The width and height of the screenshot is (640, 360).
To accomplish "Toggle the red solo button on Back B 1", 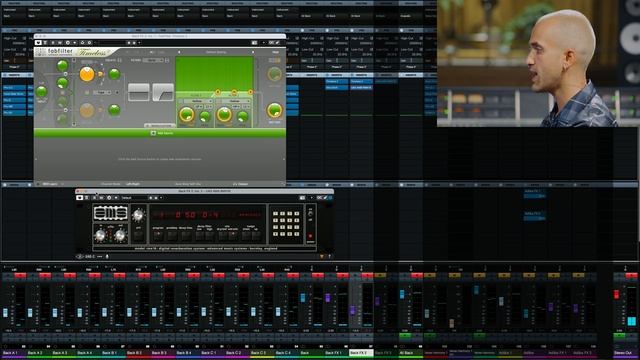I will coord(120,276).
